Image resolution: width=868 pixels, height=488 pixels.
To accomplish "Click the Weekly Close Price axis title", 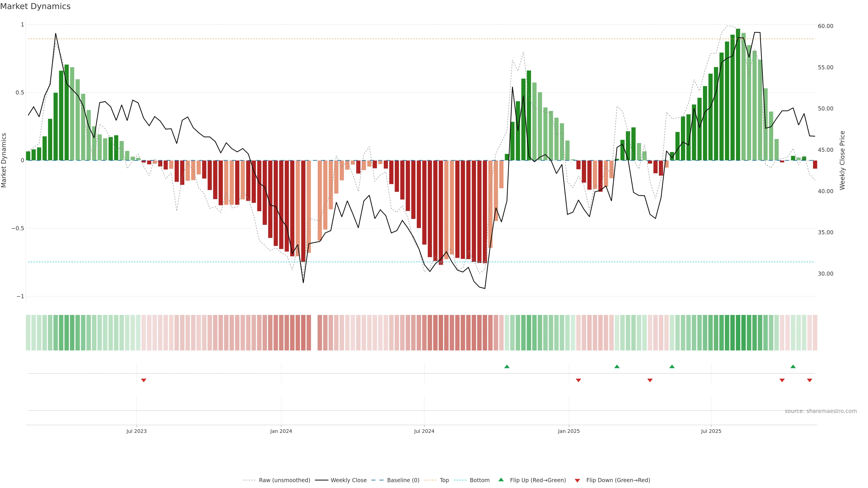I will tap(842, 160).
